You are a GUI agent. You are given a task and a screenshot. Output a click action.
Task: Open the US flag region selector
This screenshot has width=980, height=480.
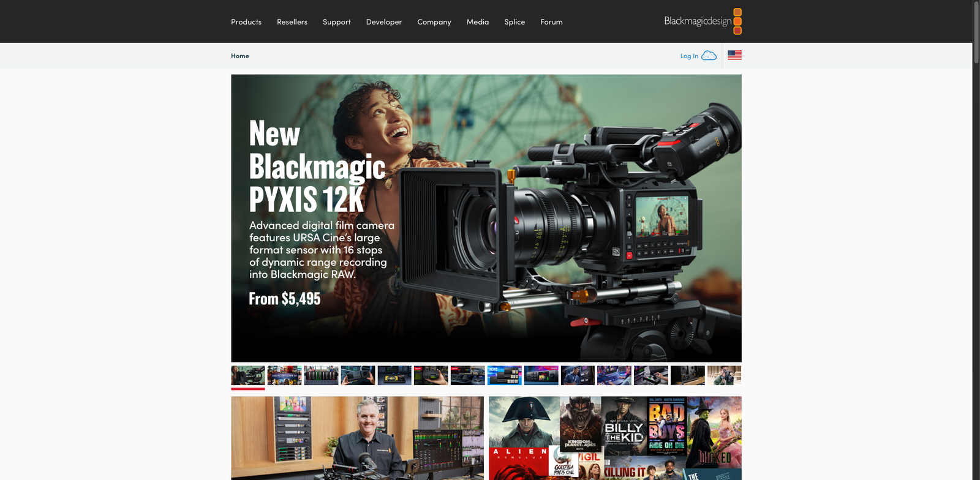(x=734, y=55)
